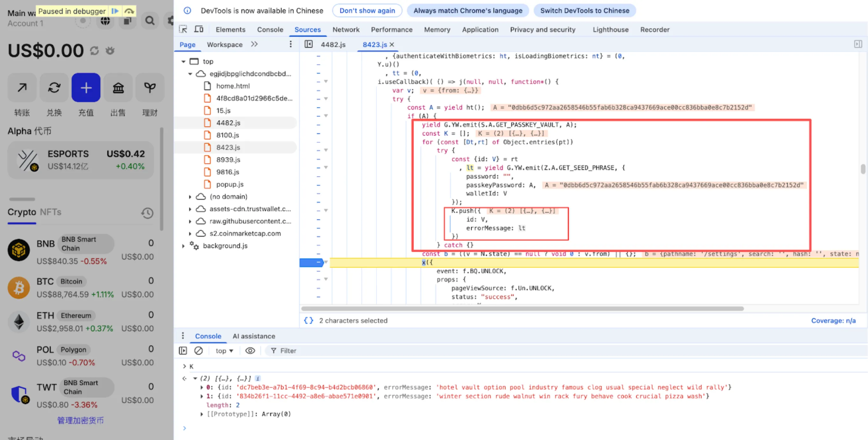
Task: Open the top context dropdown in console
Action: click(223, 351)
